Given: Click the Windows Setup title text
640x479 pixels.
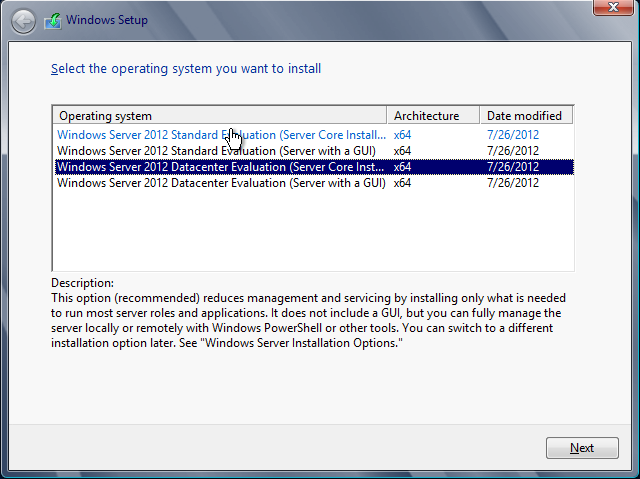Looking at the screenshot, I should (x=107, y=20).
